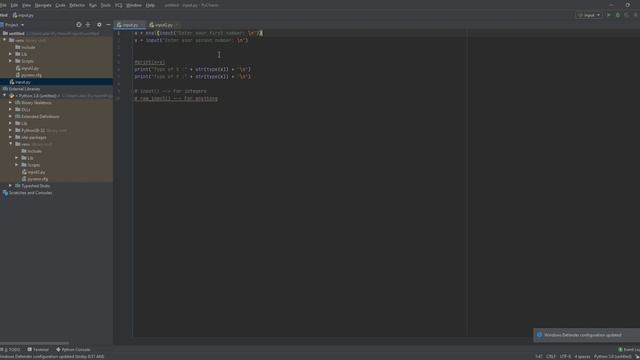Click the UTF-8 encoding status item

coord(565,356)
